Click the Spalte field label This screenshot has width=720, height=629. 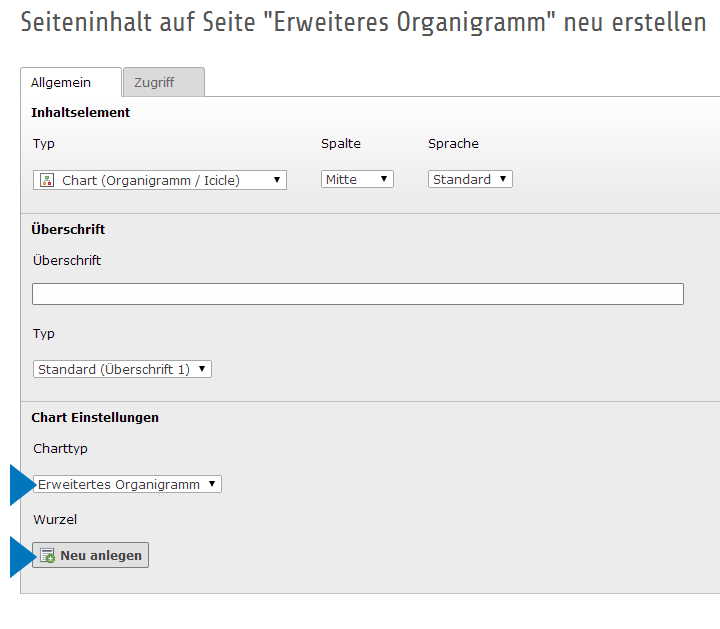340,144
